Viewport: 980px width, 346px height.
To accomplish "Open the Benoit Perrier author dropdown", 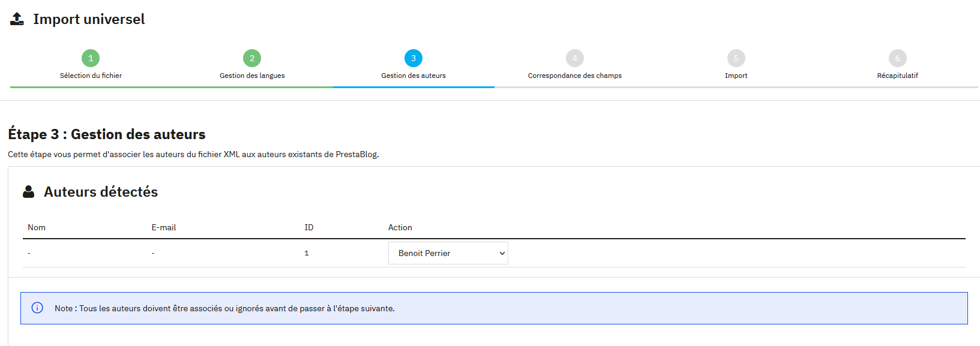I will 448,253.
